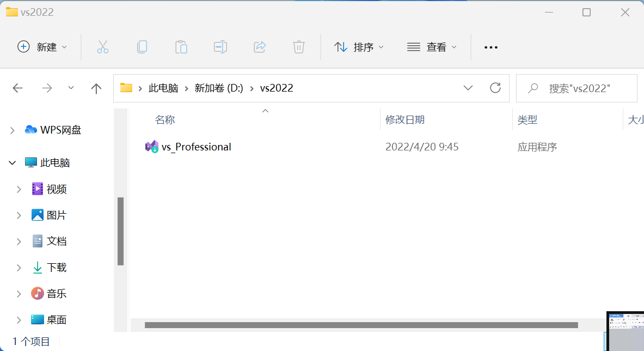The height and width of the screenshot is (351, 644).
Task: Expand WPS网盘 in the sidebar
Action: (13, 130)
